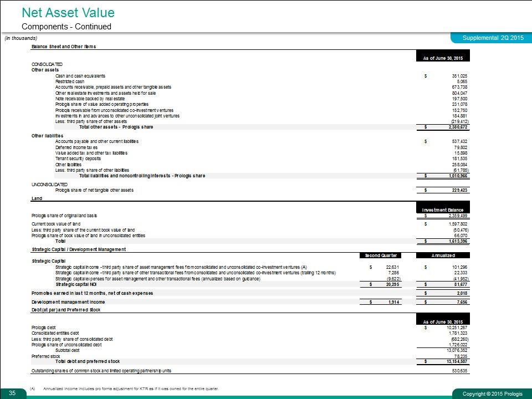This screenshot has width=532, height=399.
Task: Click 'Consolidated entities debt' row label
Action: click(x=55, y=333)
